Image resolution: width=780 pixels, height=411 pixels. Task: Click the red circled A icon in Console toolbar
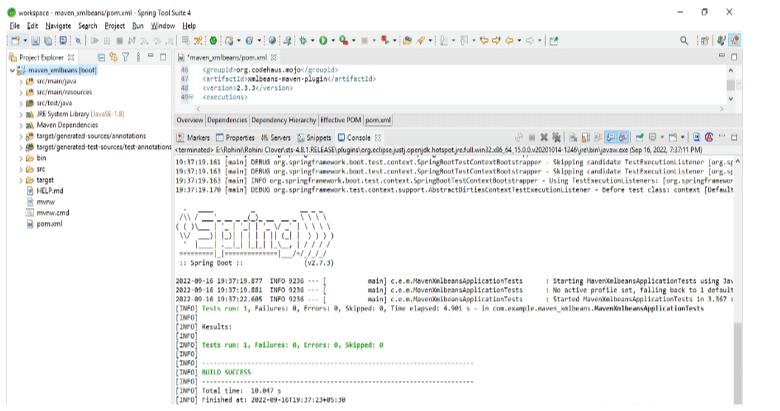coord(709,137)
